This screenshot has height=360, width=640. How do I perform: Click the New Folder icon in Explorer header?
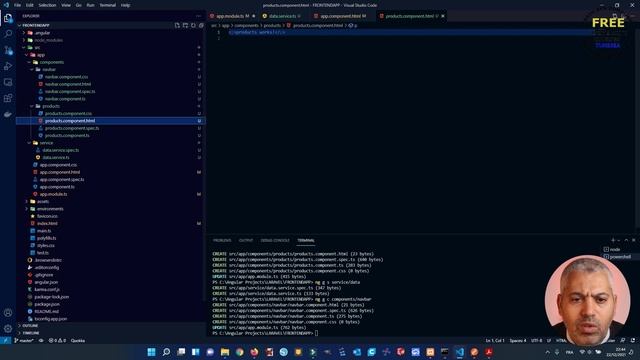pyautogui.click(x=185, y=25)
